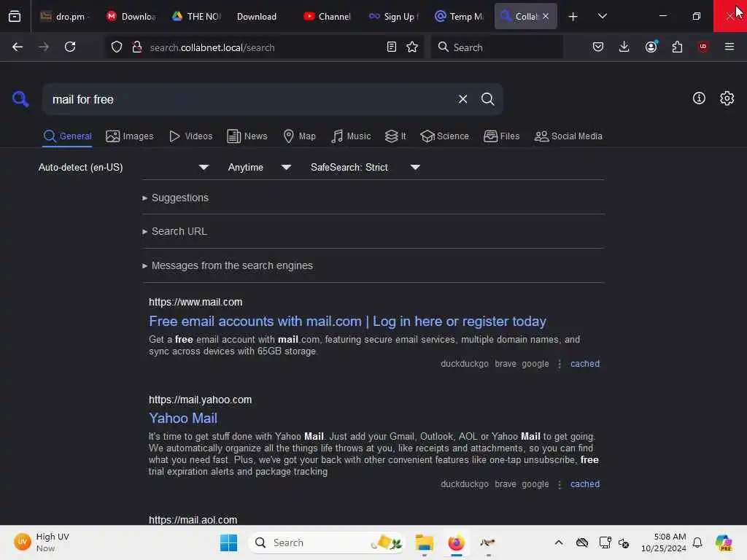Viewport: 747px width, 560px height.
Task: Switch to the Sign Up tab
Action: 395,16
